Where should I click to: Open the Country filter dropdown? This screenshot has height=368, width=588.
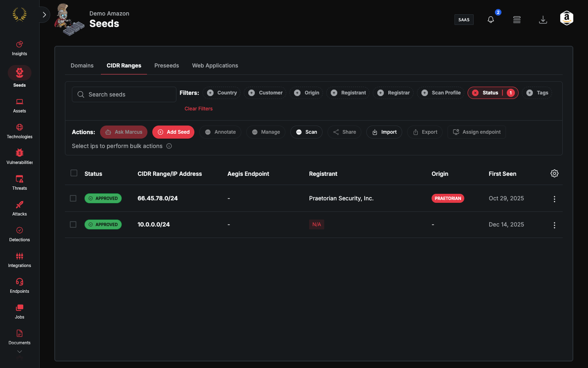coord(222,93)
